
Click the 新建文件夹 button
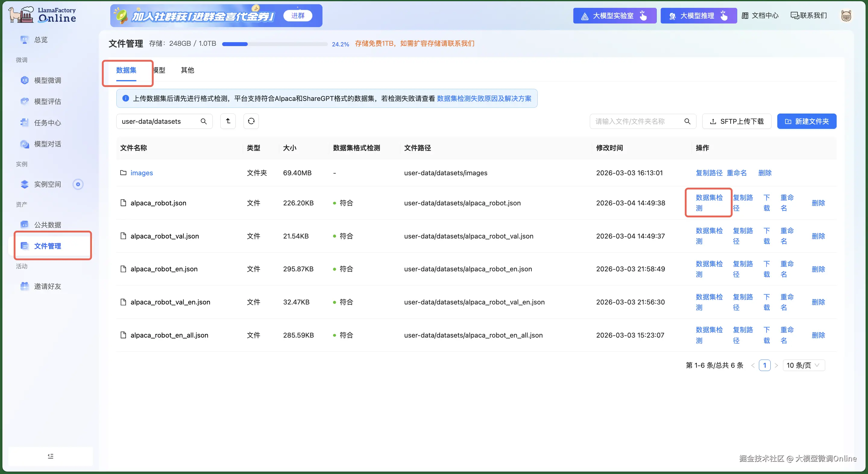click(x=807, y=121)
